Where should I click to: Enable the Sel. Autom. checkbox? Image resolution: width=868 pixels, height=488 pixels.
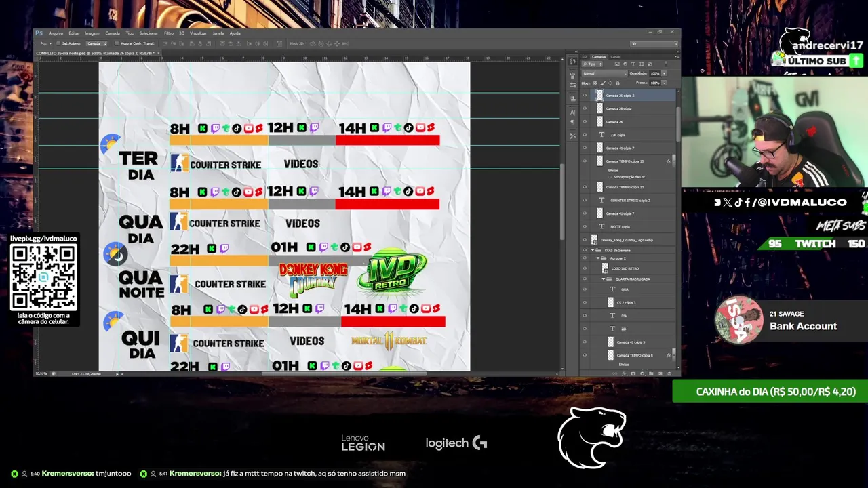pos(58,43)
